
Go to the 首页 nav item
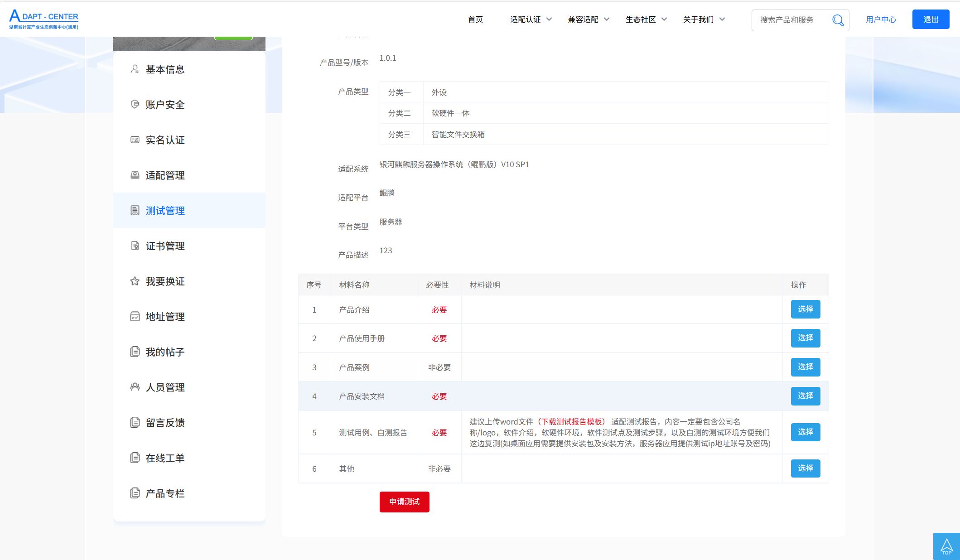click(475, 19)
